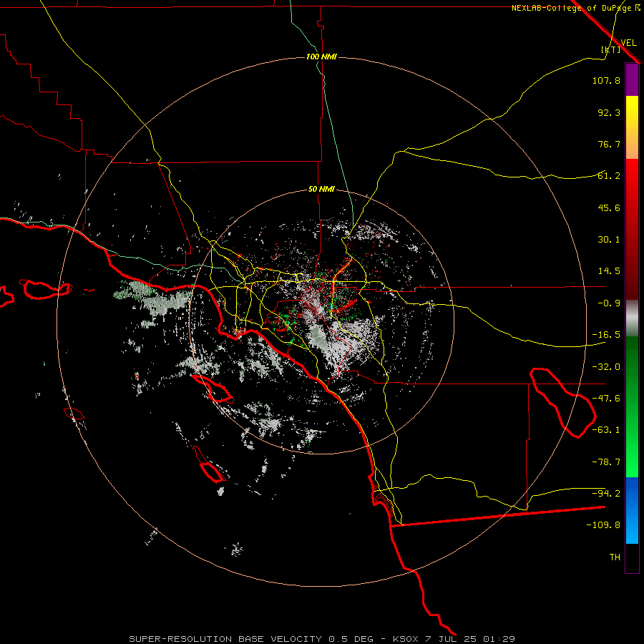
Task: Click the VEL legend title
Action: [x=628, y=43]
